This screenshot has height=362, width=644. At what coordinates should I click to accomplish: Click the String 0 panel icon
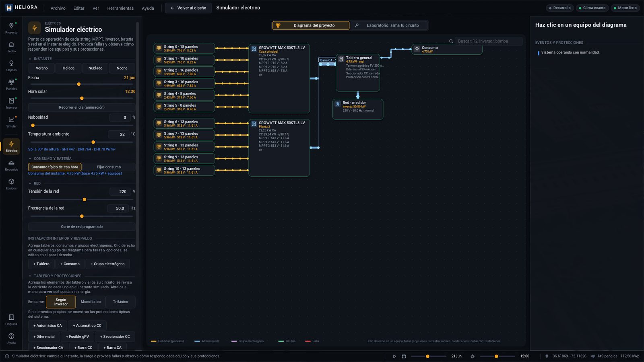coord(159,48)
